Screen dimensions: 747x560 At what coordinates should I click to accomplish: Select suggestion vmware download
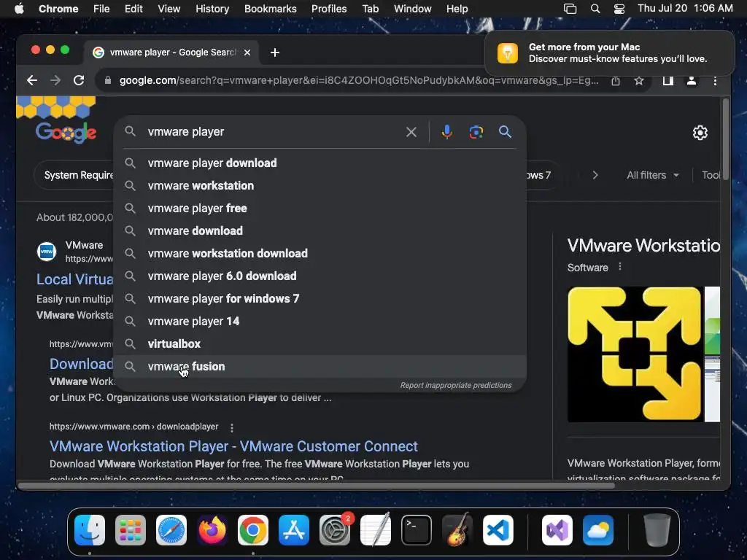click(x=320, y=231)
